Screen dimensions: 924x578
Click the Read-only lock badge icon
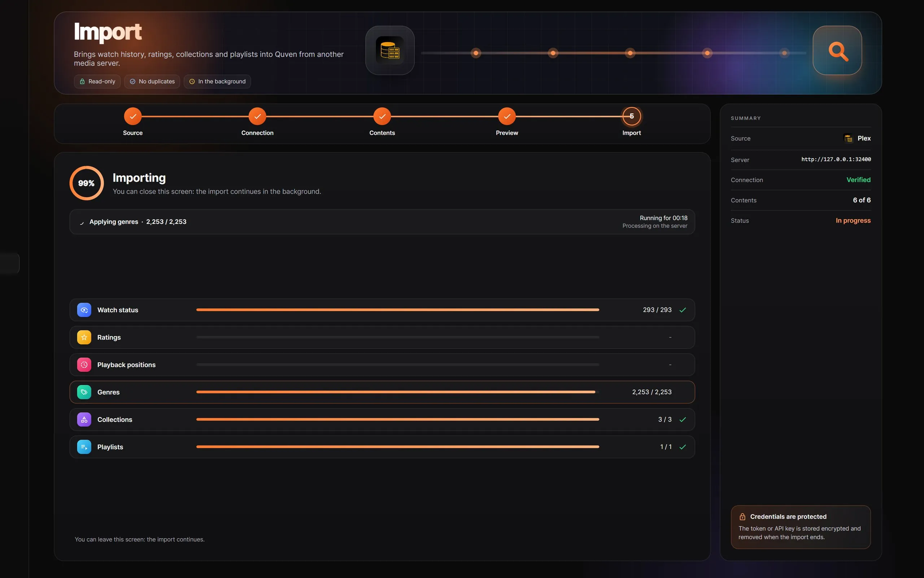[x=82, y=81]
